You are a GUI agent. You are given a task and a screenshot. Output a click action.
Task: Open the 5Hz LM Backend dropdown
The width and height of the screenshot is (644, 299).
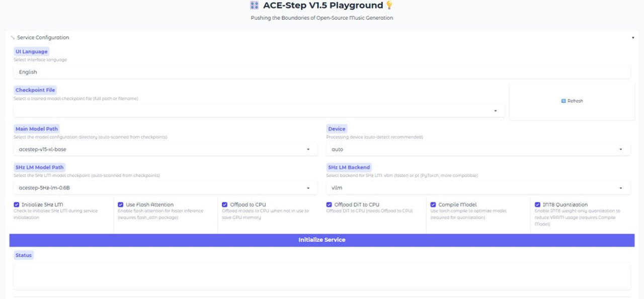tap(478, 188)
